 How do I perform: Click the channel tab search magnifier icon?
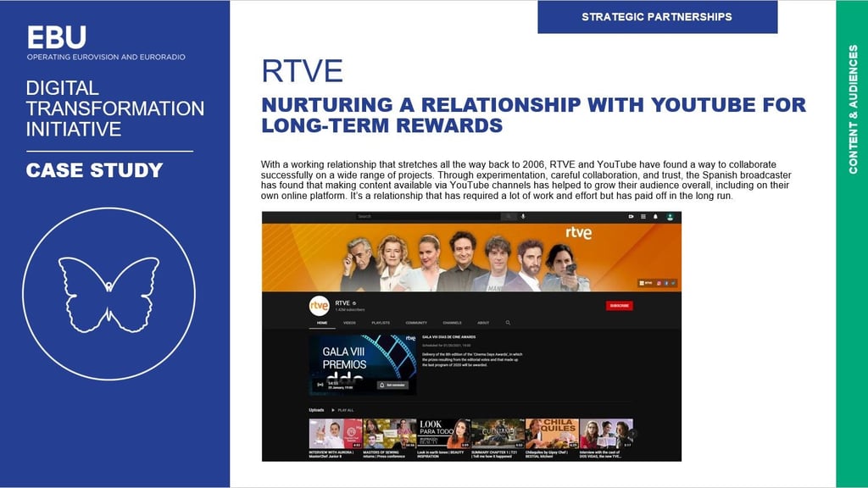pyautogui.click(x=508, y=323)
